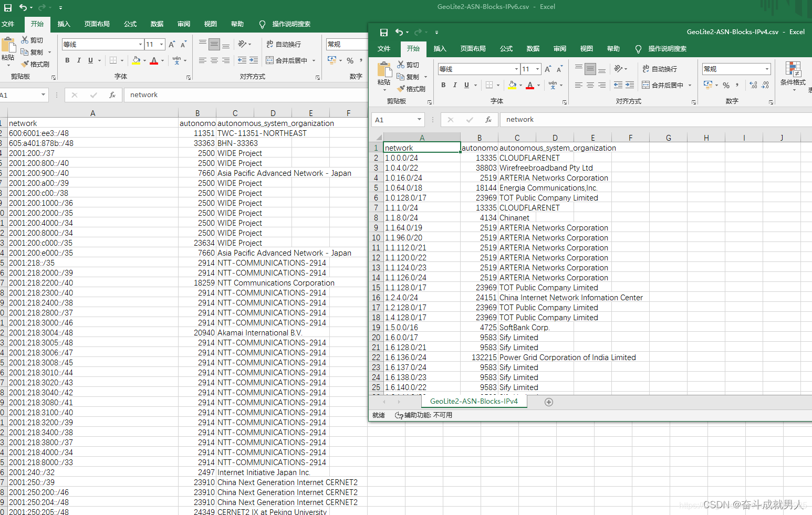Click Copy (复制) in IPv4 window ribbon
The width and height of the screenshot is (812, 515).
[x=408, y=77]
